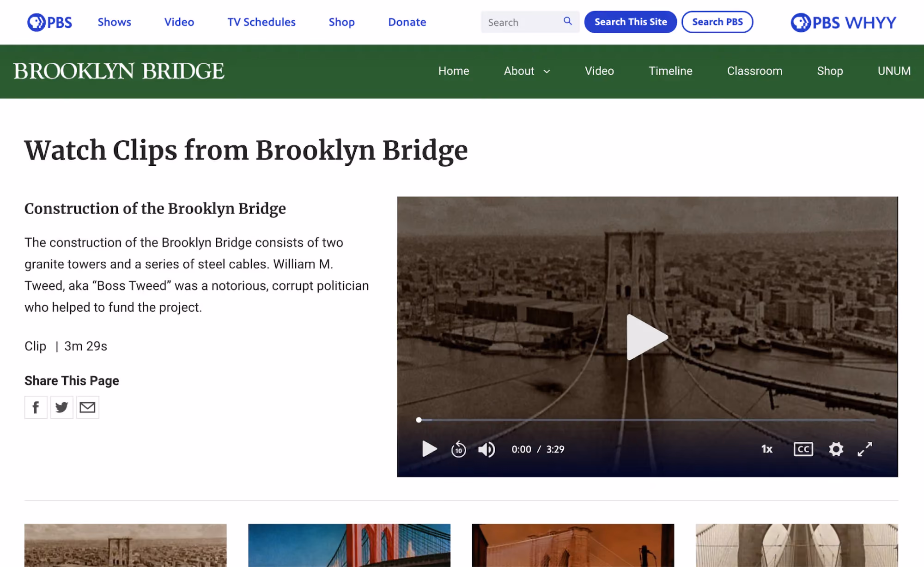Open Shows in PBS top menu
The image size is (924, 567).
114,22
